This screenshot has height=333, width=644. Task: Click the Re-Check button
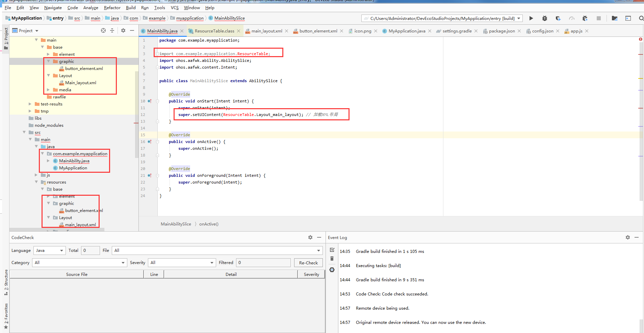[308, 263]
